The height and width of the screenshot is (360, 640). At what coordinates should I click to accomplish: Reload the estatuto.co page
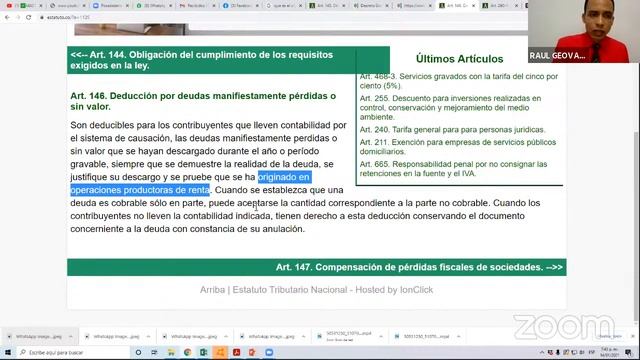point(29,18)
